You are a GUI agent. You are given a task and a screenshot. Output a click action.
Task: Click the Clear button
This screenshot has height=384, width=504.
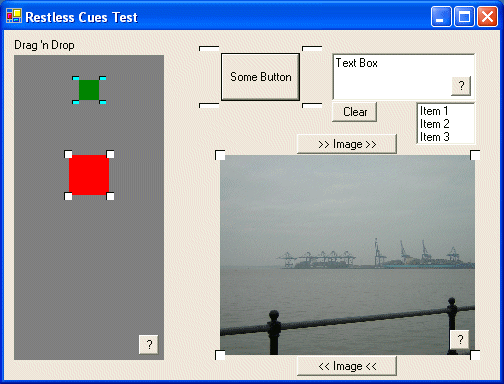355,112
